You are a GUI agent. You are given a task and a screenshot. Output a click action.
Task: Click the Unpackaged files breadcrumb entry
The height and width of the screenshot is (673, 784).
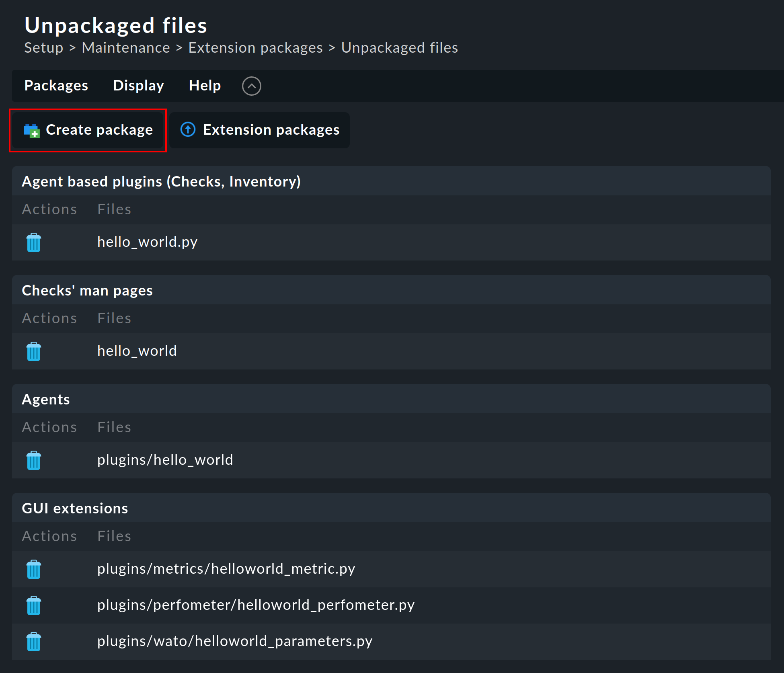399,48
